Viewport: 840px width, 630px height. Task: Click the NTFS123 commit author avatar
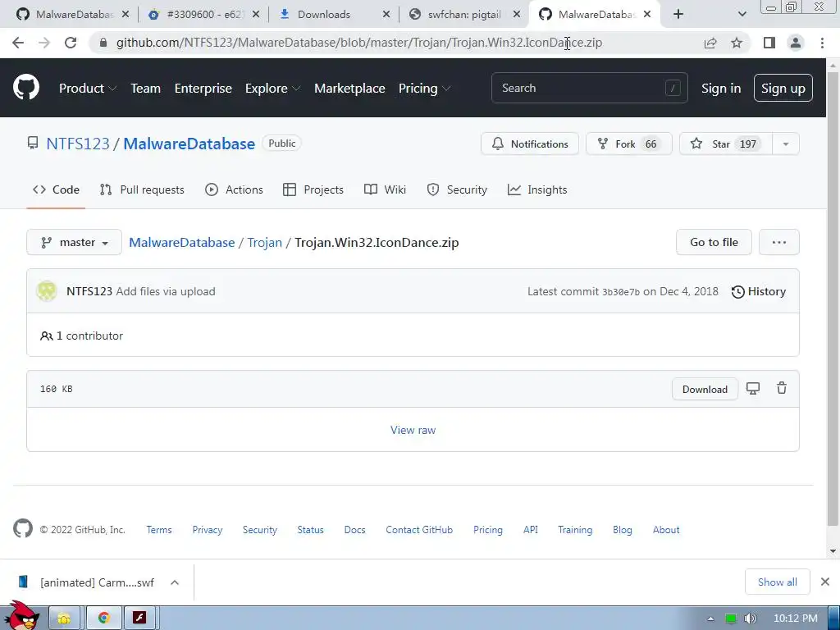pyautogui.click(x=47, y=291)
